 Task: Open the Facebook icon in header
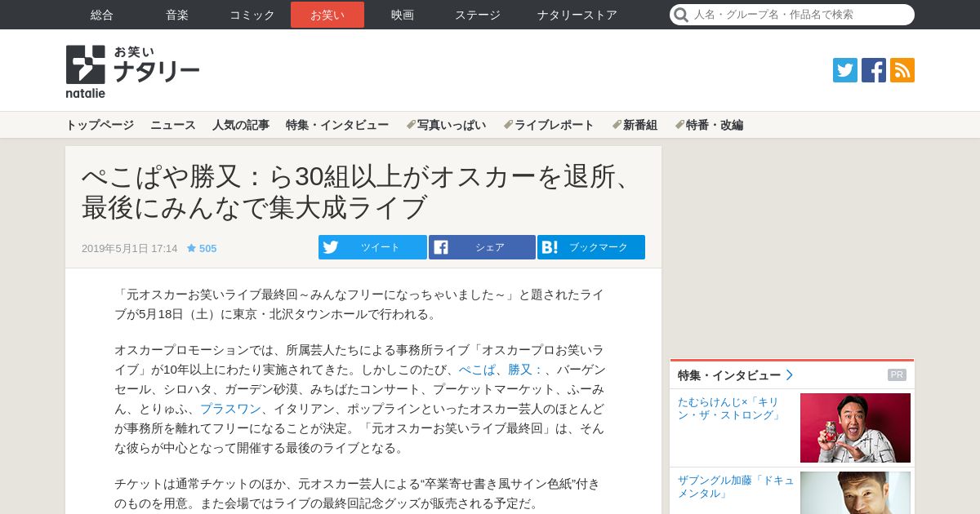pos(874,70)
